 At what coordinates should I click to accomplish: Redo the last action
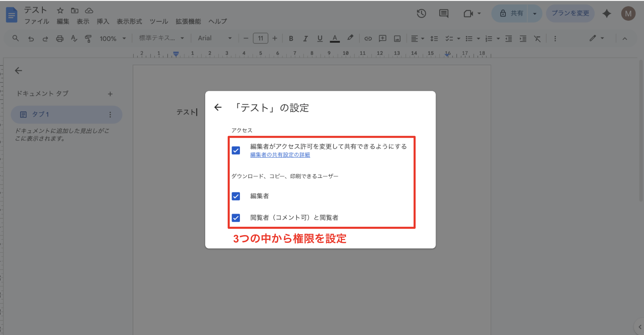(x=45, y=39)
